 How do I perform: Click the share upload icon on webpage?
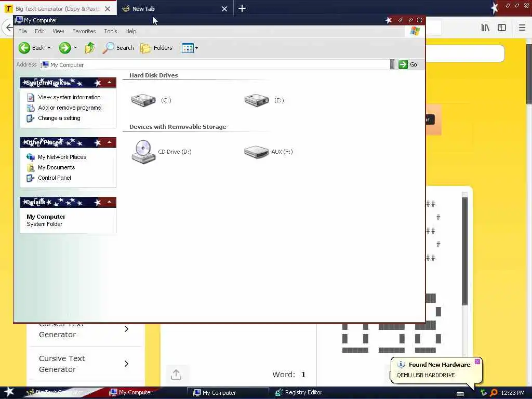pyautogui.click(x=176, y=374)
